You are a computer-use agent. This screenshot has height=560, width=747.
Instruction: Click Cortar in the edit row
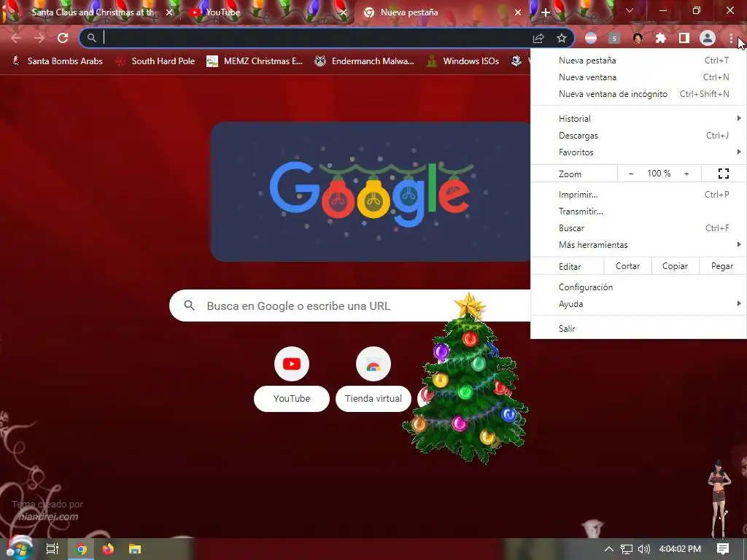(627, 266)
